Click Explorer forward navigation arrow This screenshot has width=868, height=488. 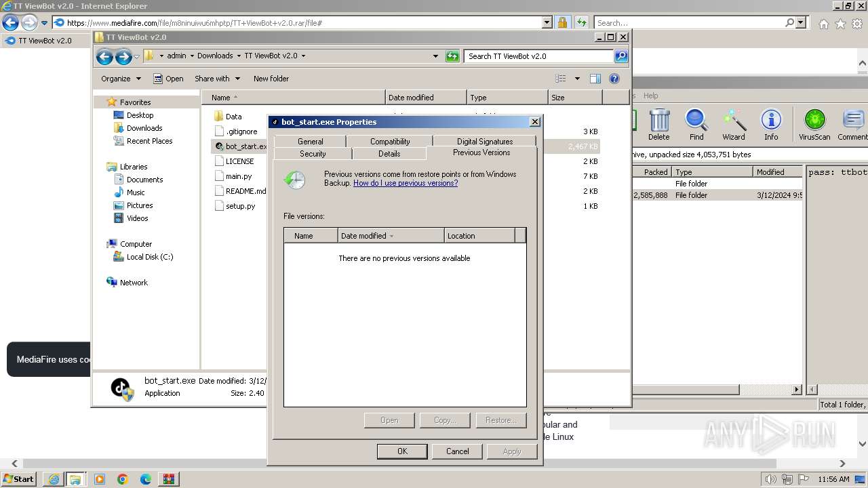pyautogui.click(x=123, y=56)
